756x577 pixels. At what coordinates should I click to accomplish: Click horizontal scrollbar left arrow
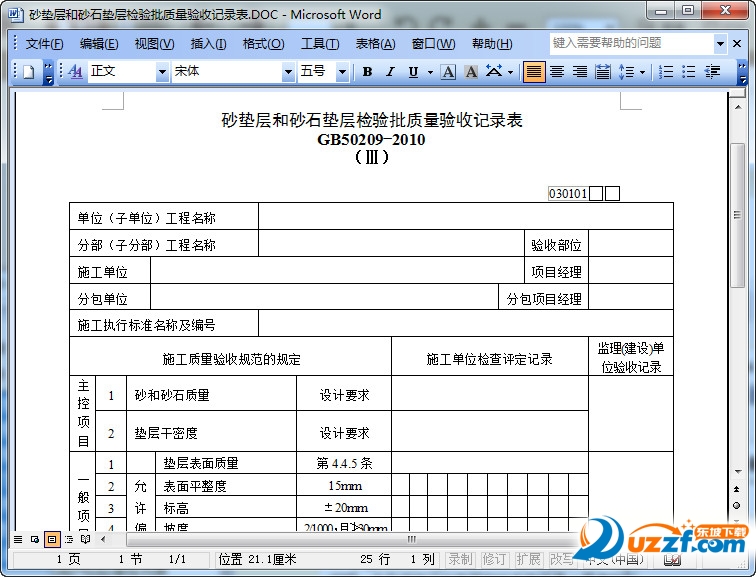103,539
